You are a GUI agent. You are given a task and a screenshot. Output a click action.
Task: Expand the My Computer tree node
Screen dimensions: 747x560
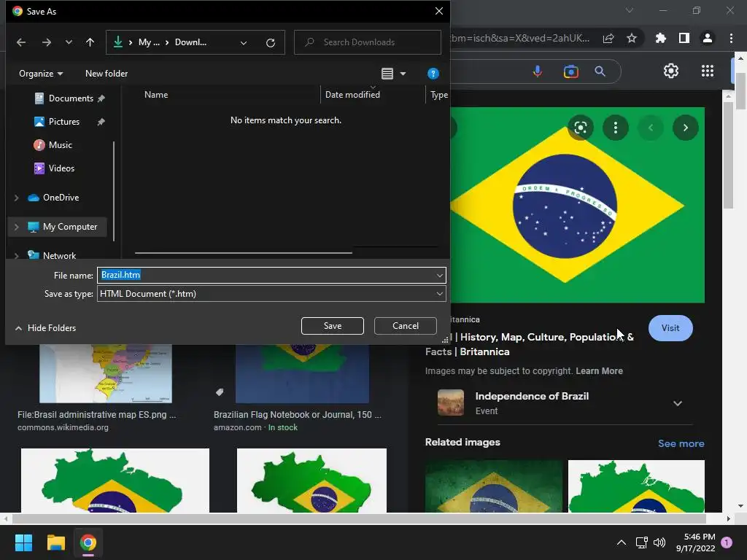(x=17, y=227)
